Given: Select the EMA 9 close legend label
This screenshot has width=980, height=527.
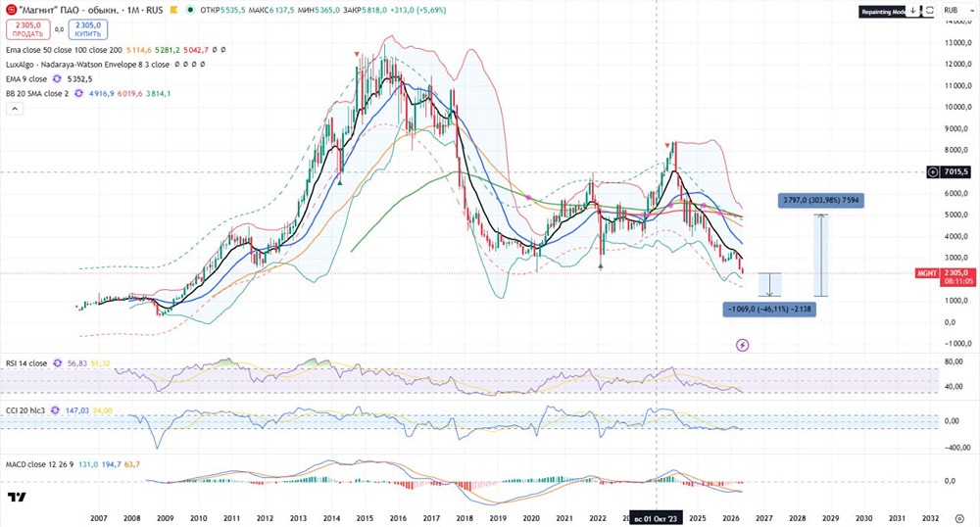Looking at the screenshot, I should [x=26, y=79].
